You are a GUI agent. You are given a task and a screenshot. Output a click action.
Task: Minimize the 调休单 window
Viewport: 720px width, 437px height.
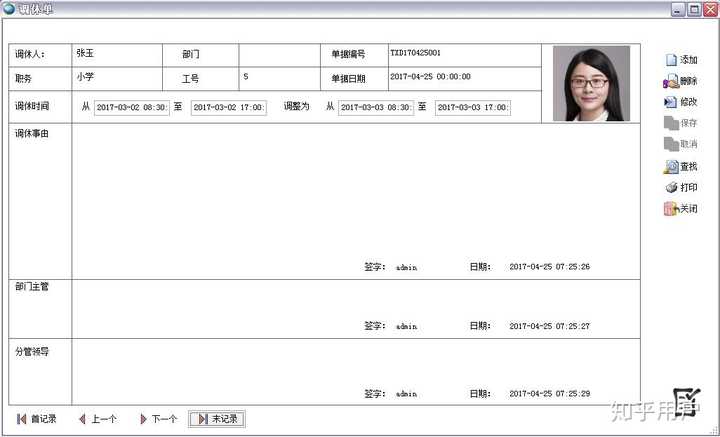(678, 9)
